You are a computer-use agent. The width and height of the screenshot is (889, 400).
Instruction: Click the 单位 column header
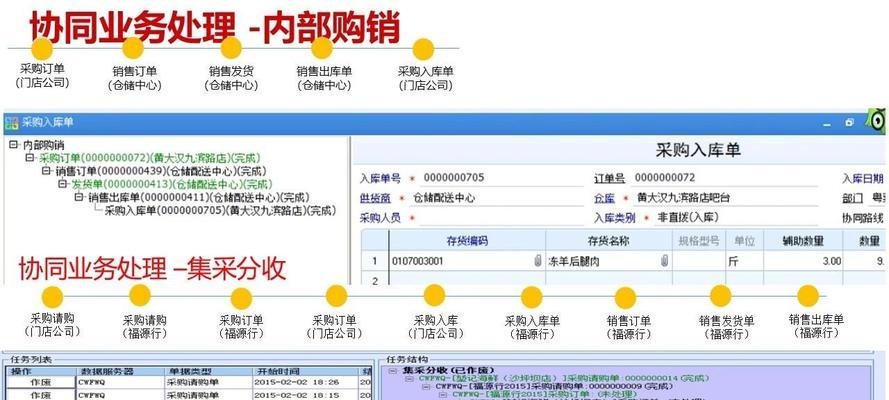(x=744, y=241)
